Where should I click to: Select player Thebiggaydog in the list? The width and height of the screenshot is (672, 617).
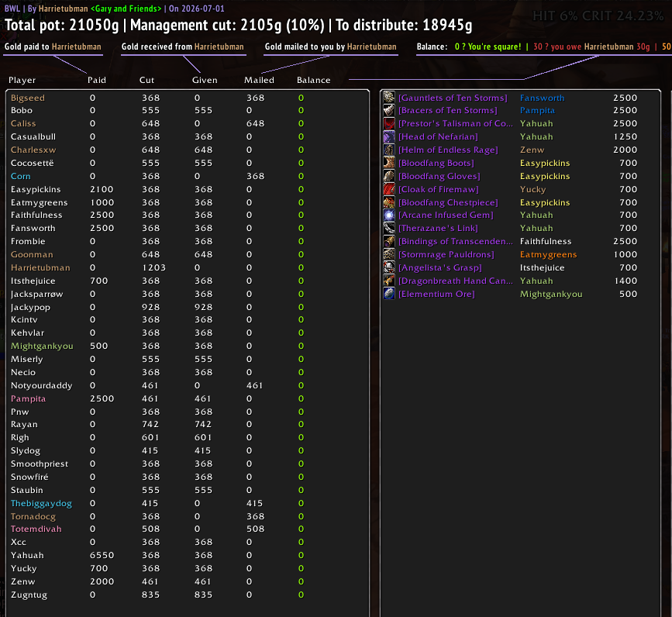click(42, 504)
